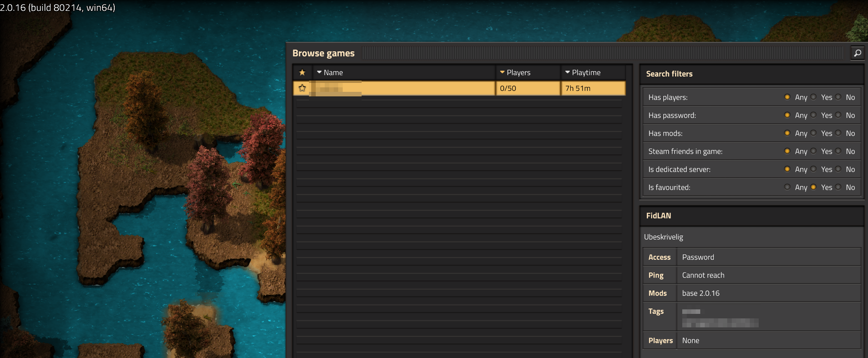Viewport: 868px width, 358px height.
Task: Set Has mods filter to No
Action: tap(838, 133)
